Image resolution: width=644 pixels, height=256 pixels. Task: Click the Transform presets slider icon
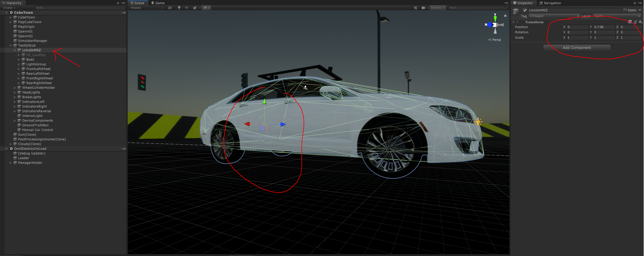pos(635,22)
